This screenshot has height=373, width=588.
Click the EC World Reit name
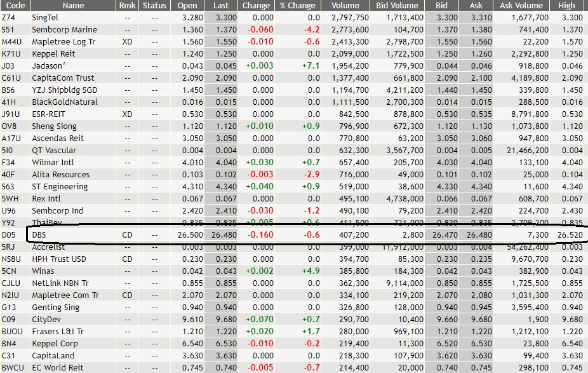point(57,368)
